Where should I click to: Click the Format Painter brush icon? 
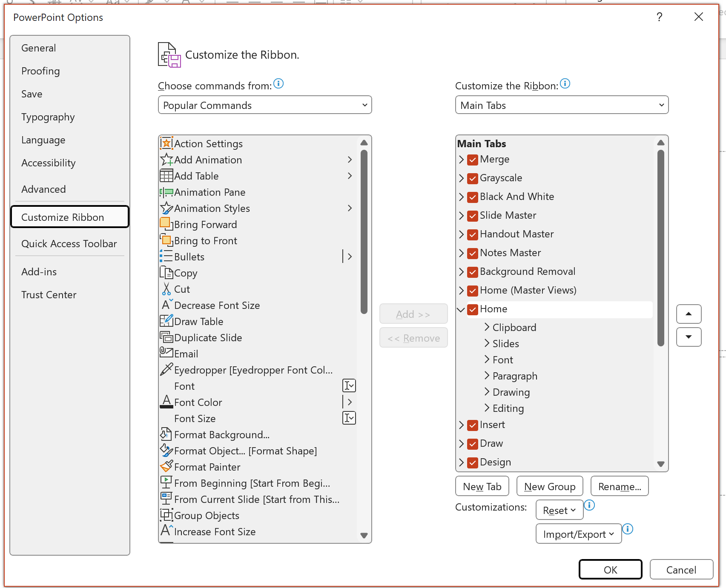[166, 467]
